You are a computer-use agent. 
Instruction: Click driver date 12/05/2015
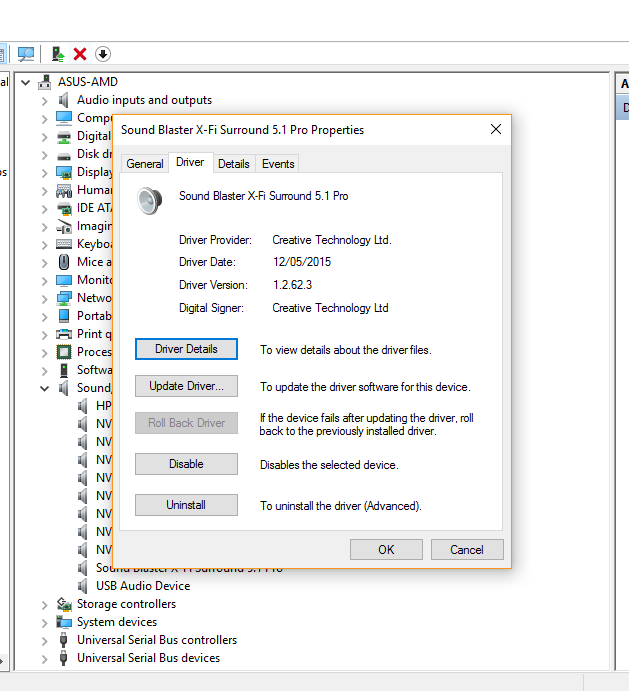tap(302, 262)
